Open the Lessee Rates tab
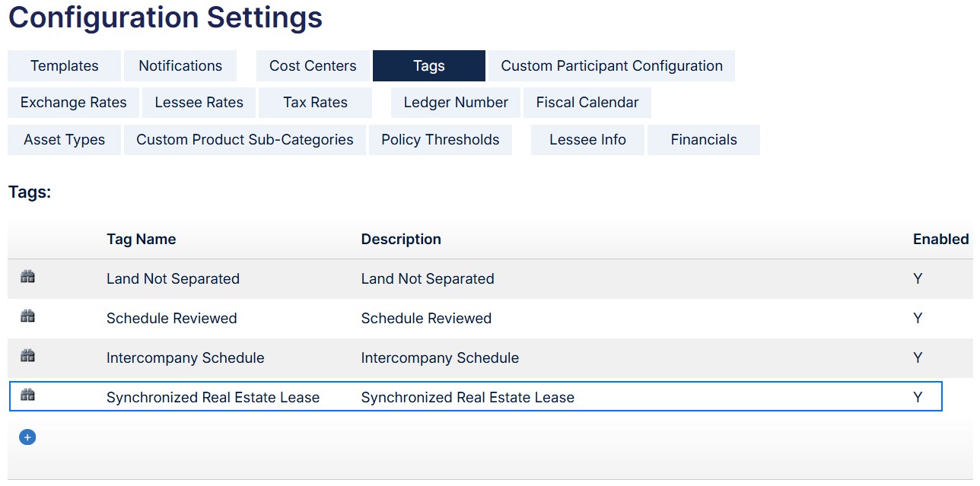The height and width of the screenshot is (486, 980). point(199,103)
